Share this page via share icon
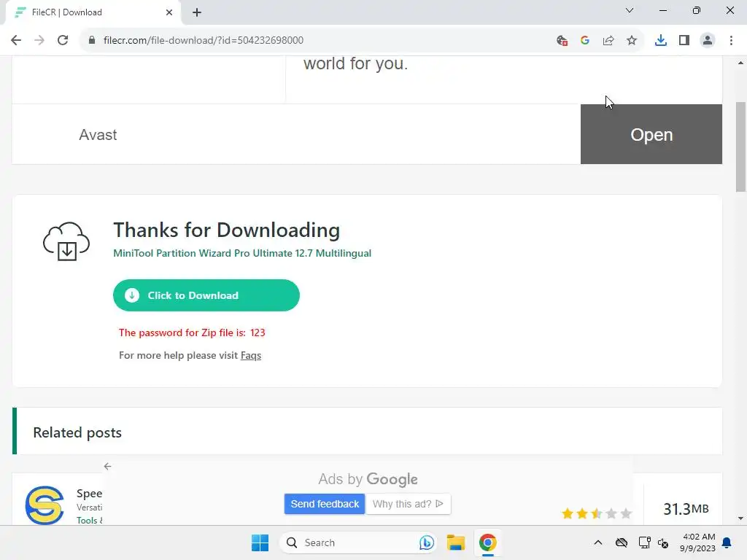 click(608, 41)
